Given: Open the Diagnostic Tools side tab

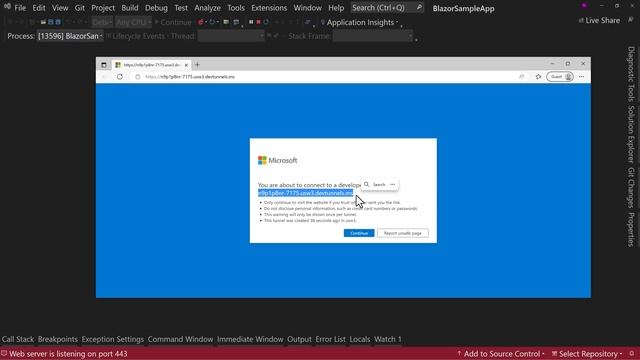Looking at the screenshot, I should click(631, 74).
